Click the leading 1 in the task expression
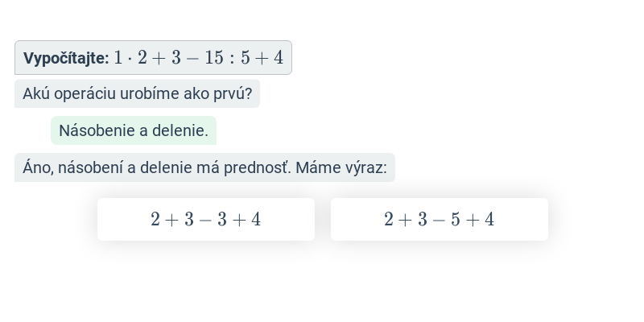The image size is (644, 322). click(118, 58)
